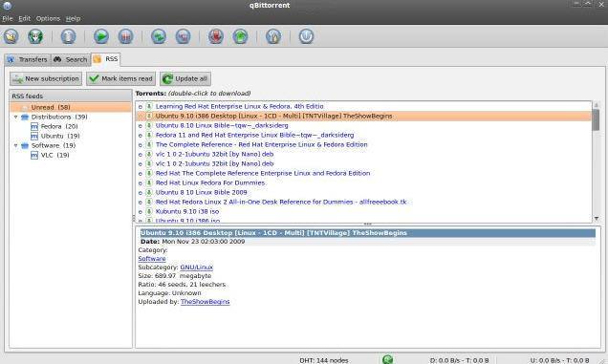Select Unread (58) in RSS feeds
This screenshot has width=608, height=364.
71,107
